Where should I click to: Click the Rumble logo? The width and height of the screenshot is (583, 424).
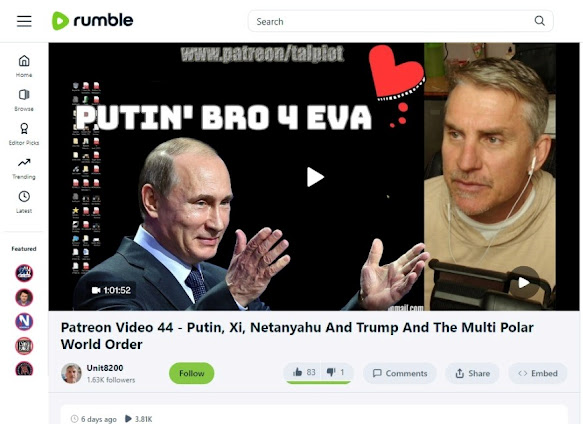92,20
